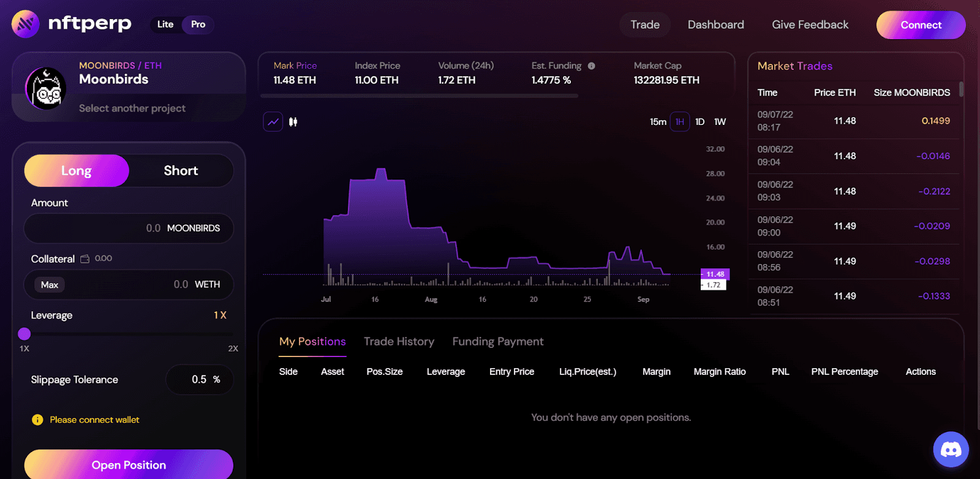Click the -0.2122 trade size cell

(x=934, y=192)
